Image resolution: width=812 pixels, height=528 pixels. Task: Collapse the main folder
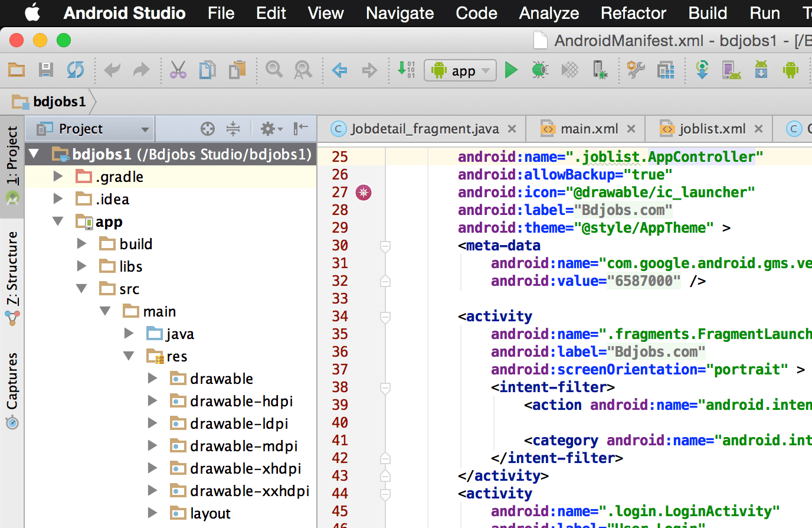(105, 311)
